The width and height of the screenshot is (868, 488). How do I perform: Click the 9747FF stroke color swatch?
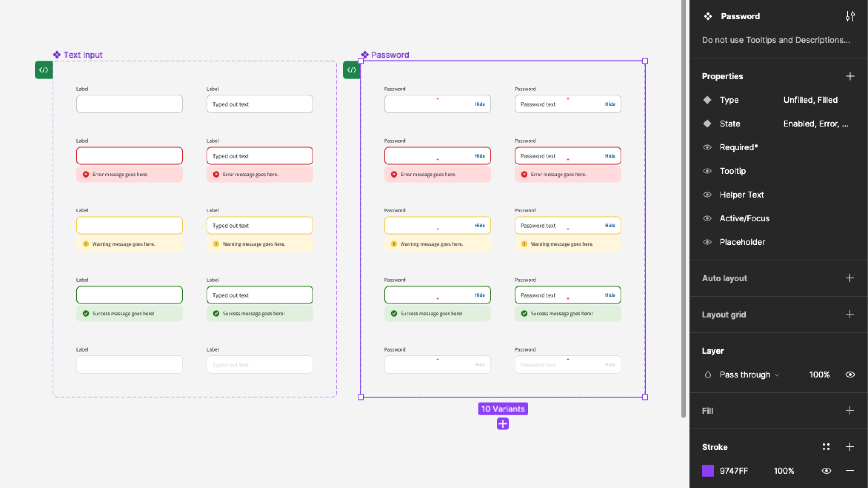(x=708, y=470)
